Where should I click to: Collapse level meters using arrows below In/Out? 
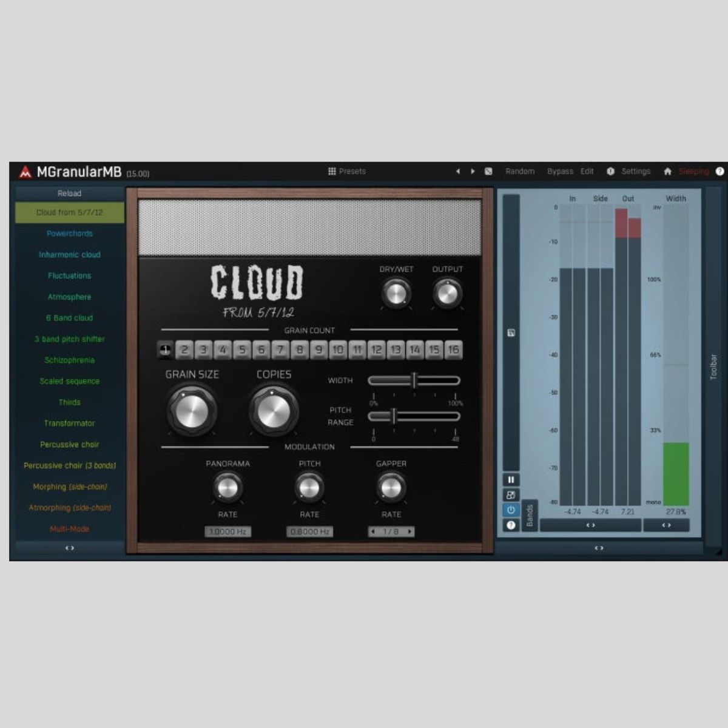pyautogui.click(x=590, y=525)
